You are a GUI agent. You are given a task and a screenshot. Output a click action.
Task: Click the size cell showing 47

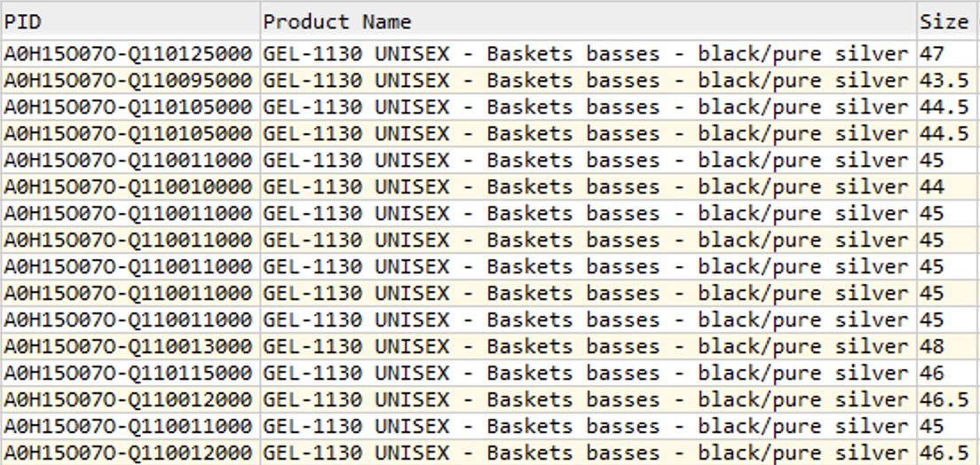[947, 54]
